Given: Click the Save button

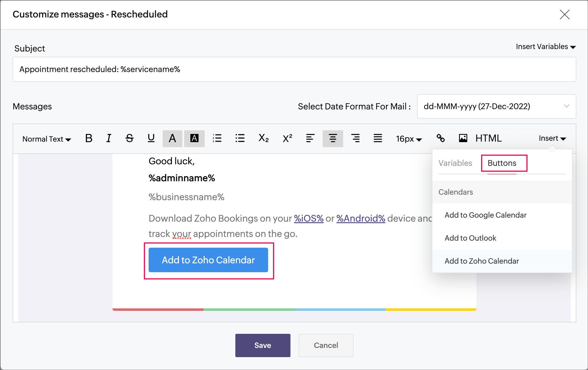Looking at the screenshot, I should point(263,345).
